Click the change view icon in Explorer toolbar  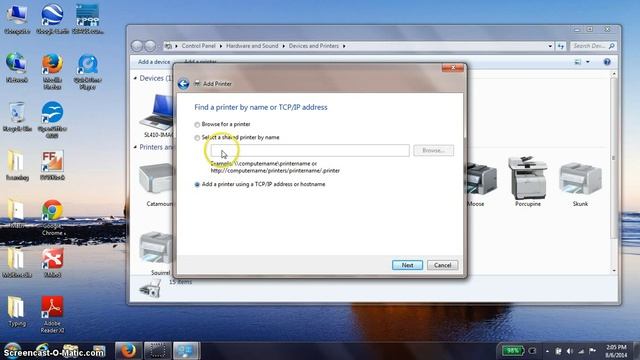point(578,62)
